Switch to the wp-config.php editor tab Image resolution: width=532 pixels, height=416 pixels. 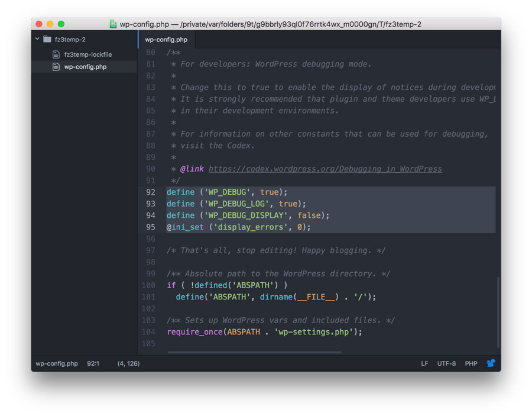(166, 40)
